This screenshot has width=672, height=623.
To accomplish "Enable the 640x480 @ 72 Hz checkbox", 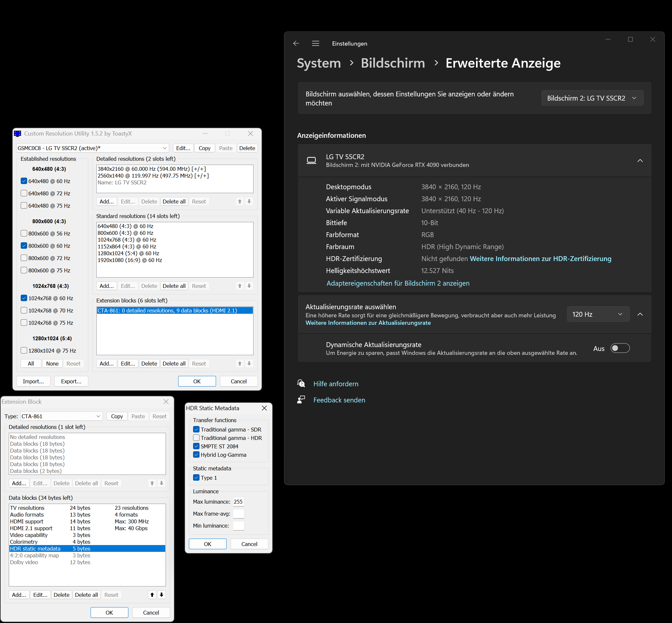I will point(24,193).
